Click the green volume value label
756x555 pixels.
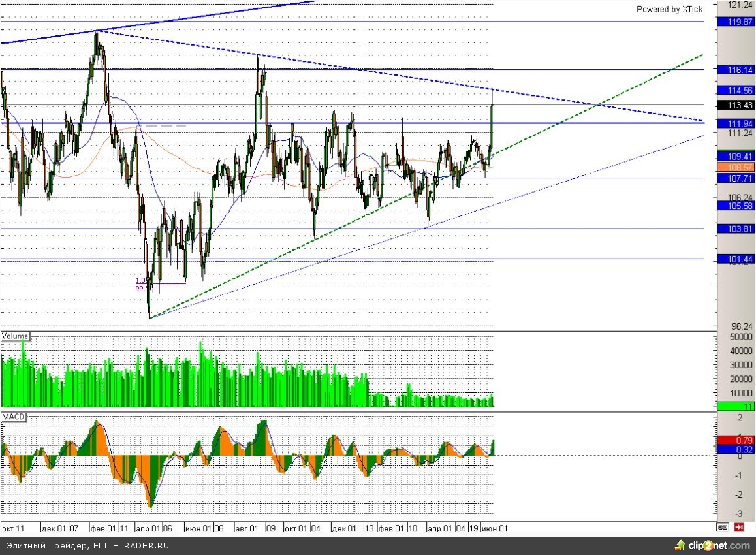coord(736,406)
